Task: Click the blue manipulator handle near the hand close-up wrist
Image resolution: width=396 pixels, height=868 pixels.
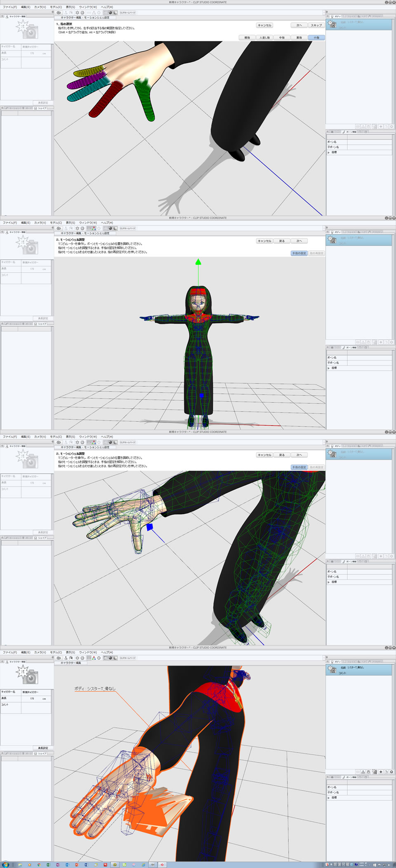Action: [x=150, y=527]
